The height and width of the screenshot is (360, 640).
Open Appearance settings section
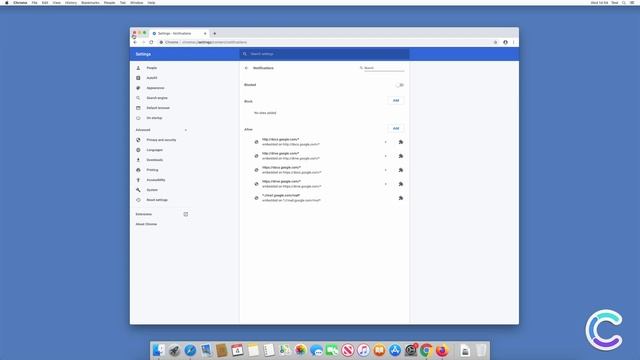[x=155, y=88]
